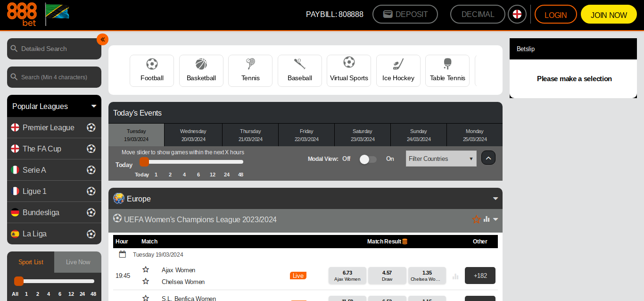Select the Table Tennis sport icon
The width and height of the screenshot is (644, 301).
(447, 71)
